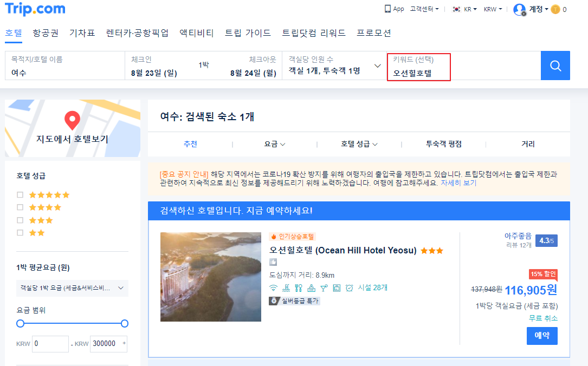Image resolution: width=588 pixels, height=366 pixels.
Task: Click the blue search magnifier button
Action: click(x=555, y=66)
